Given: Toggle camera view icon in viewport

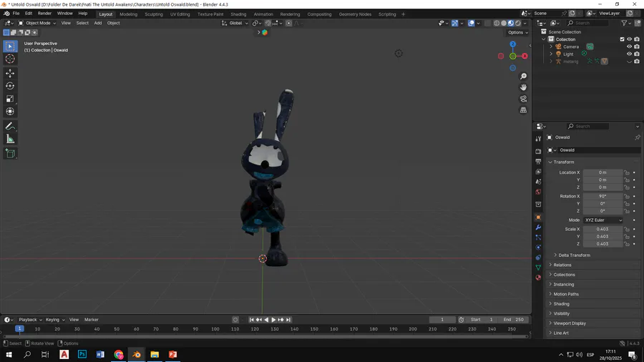Looking at the screenshot, I should (x=523, y=99).
